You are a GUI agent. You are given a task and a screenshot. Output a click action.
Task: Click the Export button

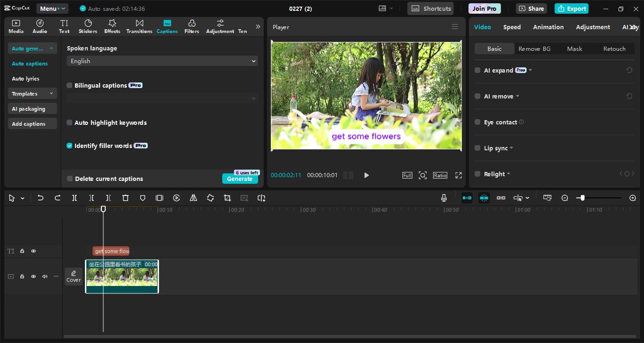571,8
